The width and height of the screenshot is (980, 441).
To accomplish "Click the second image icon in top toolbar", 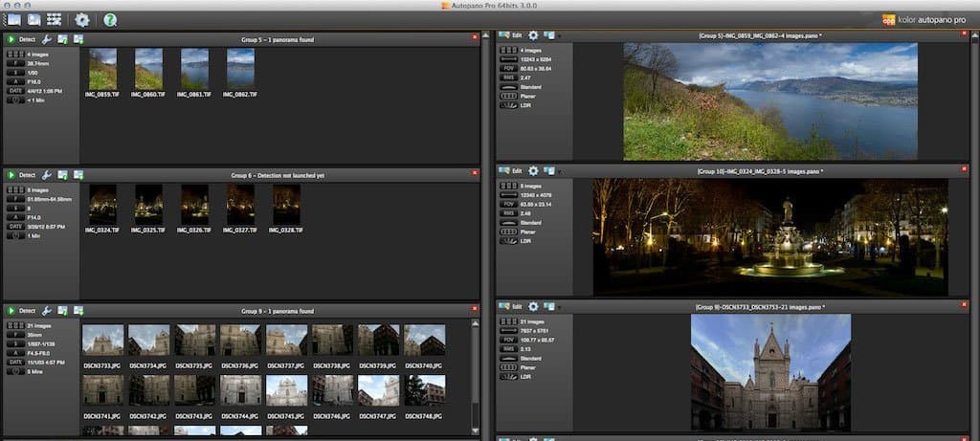I will (33, 19).
